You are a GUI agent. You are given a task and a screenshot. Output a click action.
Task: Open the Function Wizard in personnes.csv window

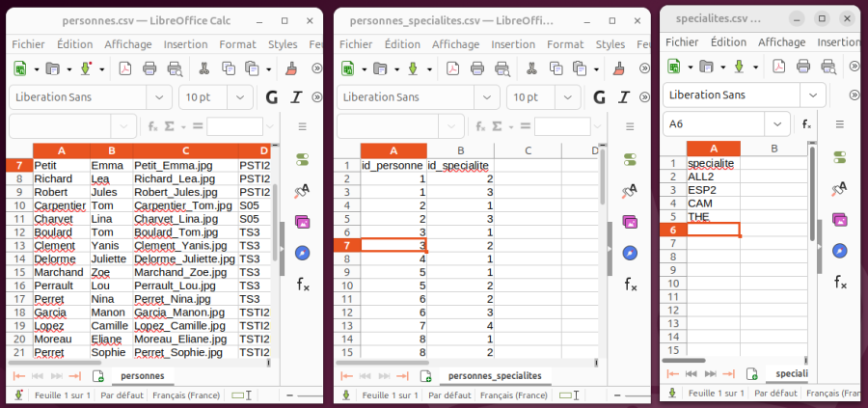click(x=153, y=126)
